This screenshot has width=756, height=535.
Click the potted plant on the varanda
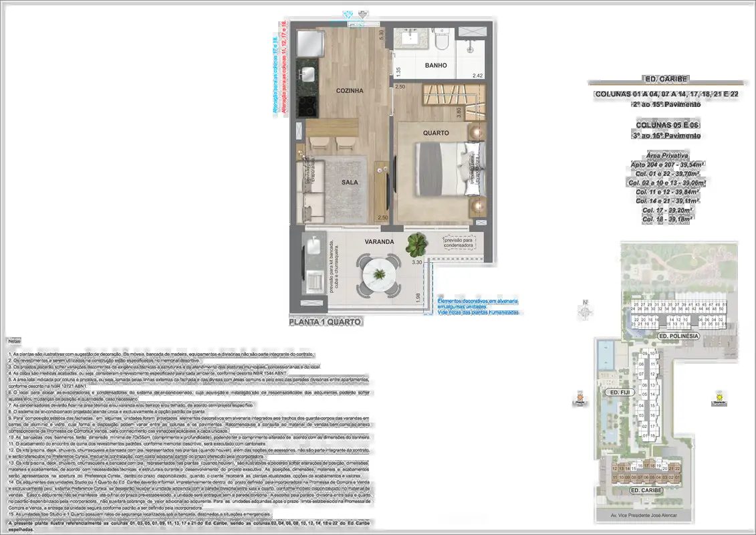point(416,244)
